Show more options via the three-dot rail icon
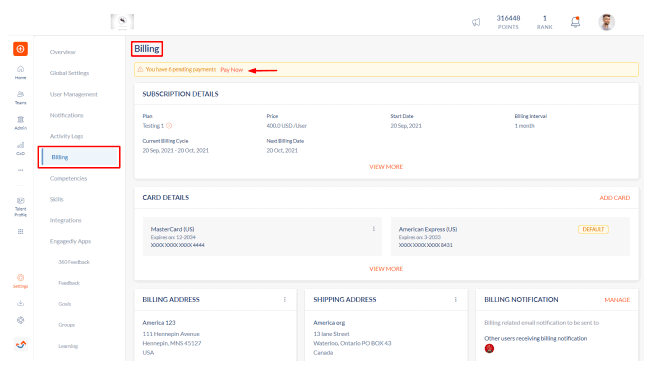This screenshot has width=652, height=369. tap(20, 170)
